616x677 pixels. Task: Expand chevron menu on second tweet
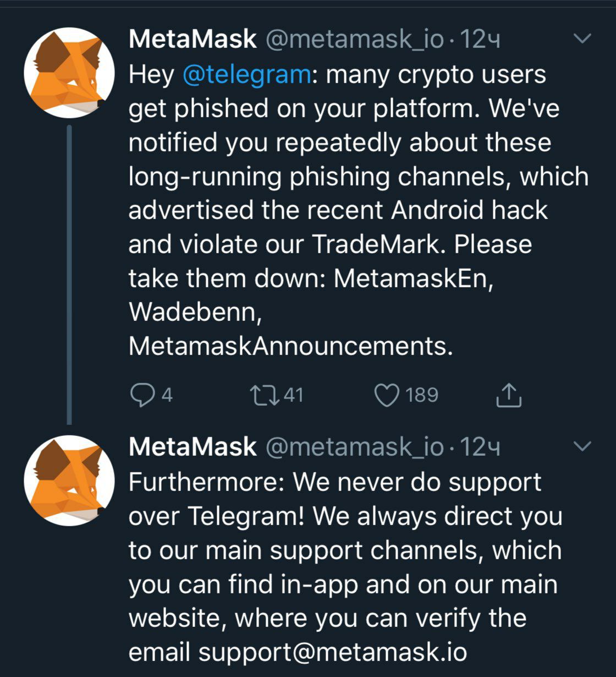pyautogui.click(x=582, y=446)
